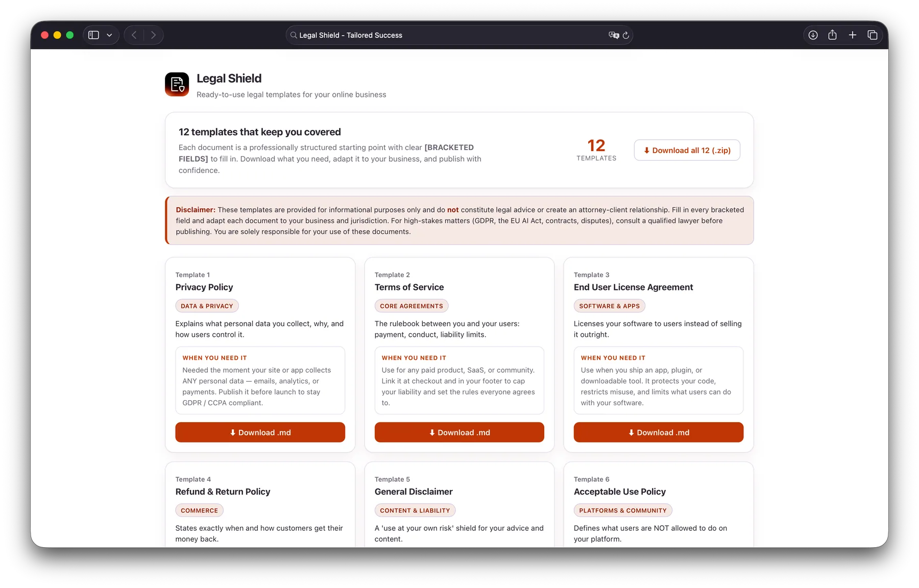
Task: Click the Safari window yellow minimize button
Action: click(x=57, y=35)
